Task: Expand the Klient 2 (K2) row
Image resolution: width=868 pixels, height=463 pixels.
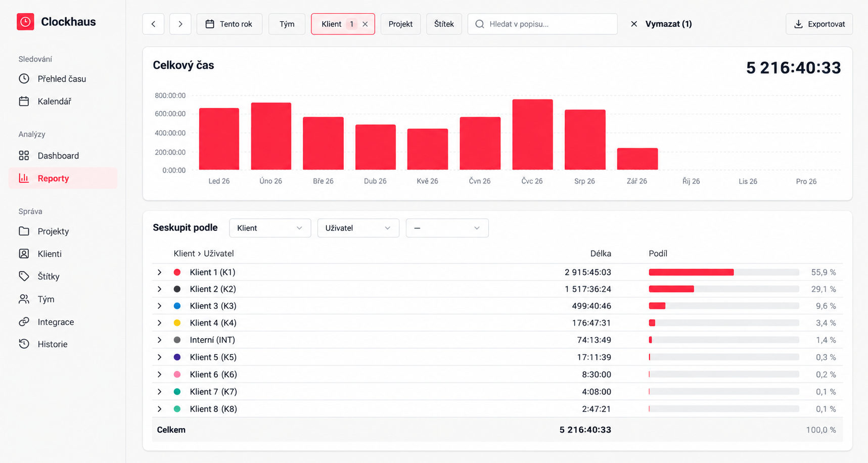Action: point(160,289)
